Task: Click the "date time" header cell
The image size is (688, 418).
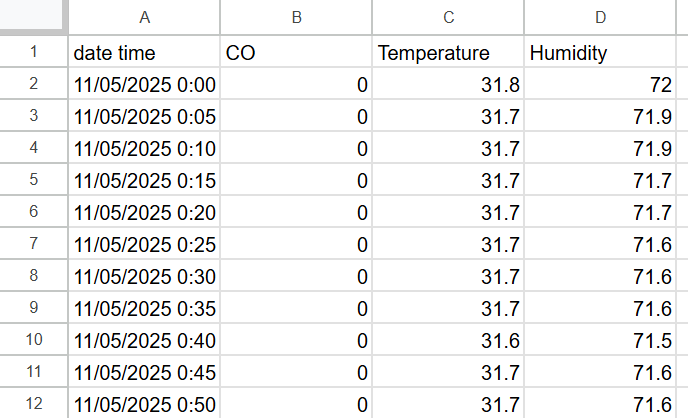Action: click(146, 54)
